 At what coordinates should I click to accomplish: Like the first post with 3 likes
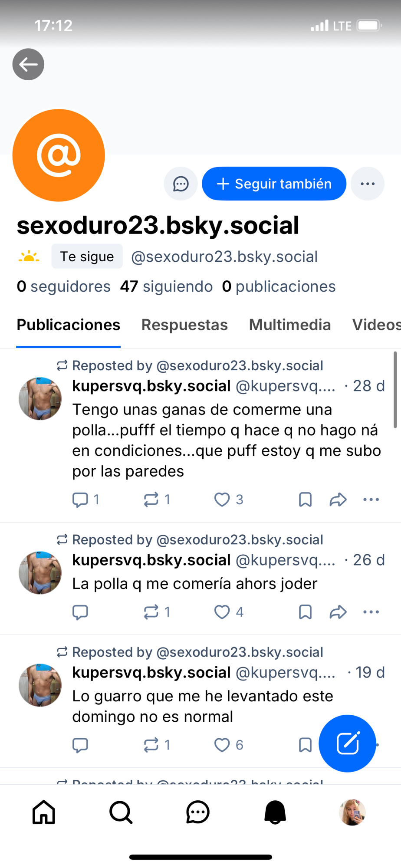[222, 500]
